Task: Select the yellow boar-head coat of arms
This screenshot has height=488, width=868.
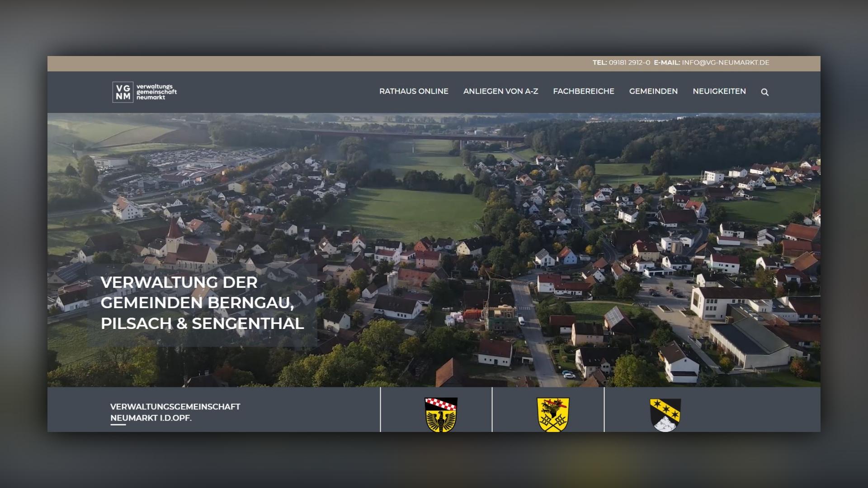Action: pos(553,414)
